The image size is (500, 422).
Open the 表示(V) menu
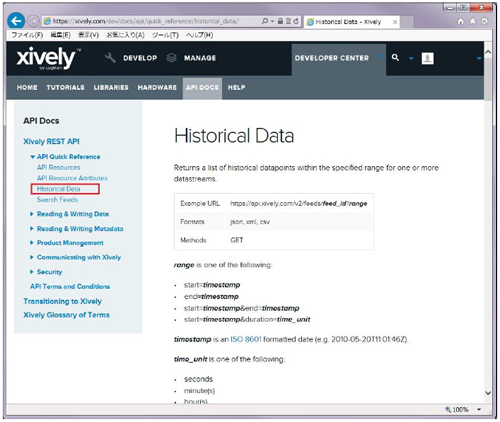[x=88, y=35]
